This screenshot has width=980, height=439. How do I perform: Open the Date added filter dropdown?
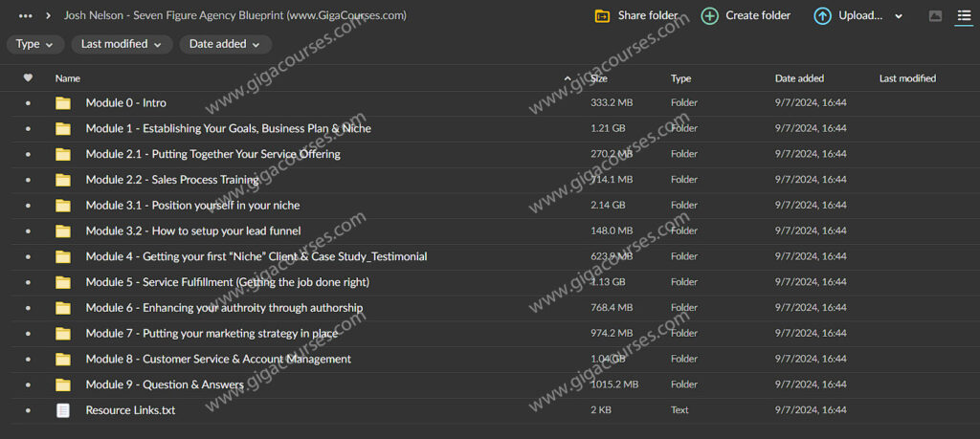click(225, 44)
